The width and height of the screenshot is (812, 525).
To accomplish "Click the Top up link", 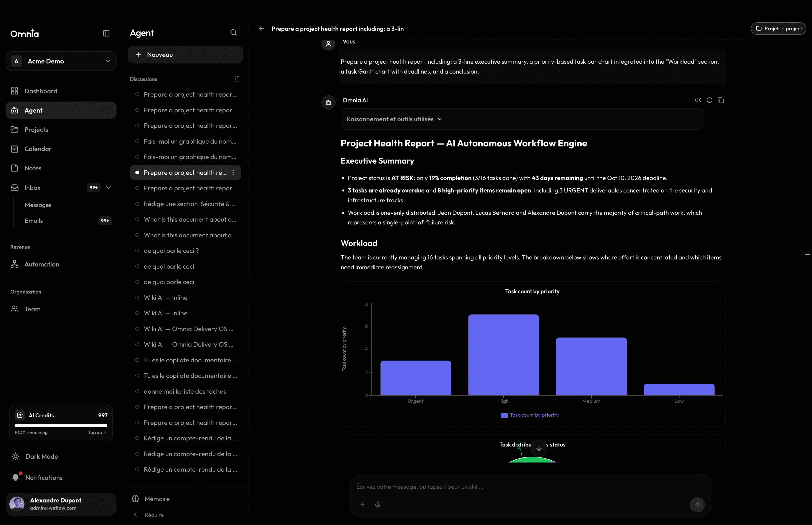I will tap(97, 433).
